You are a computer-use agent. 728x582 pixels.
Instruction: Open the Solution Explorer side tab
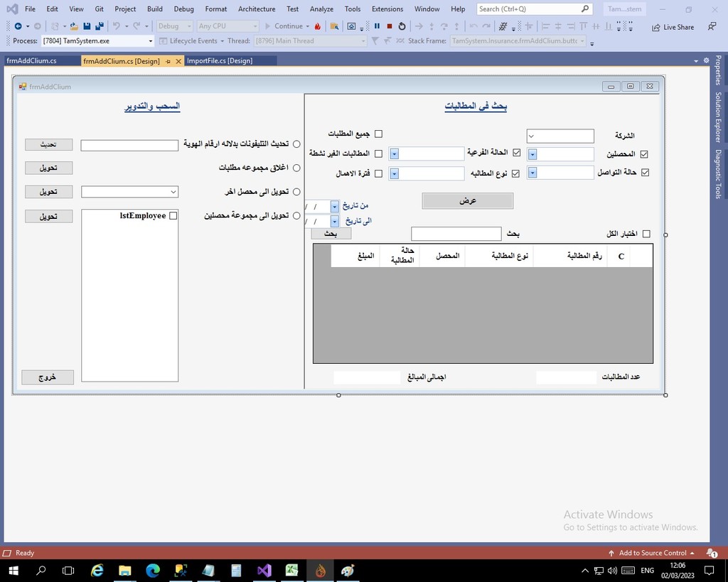coord(718,117)
